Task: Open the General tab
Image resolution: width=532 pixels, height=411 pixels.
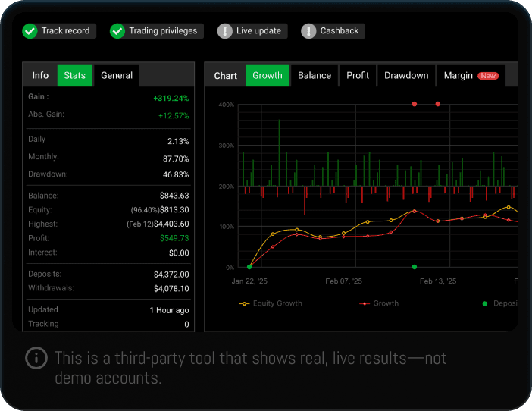Action: coord(117,75)
